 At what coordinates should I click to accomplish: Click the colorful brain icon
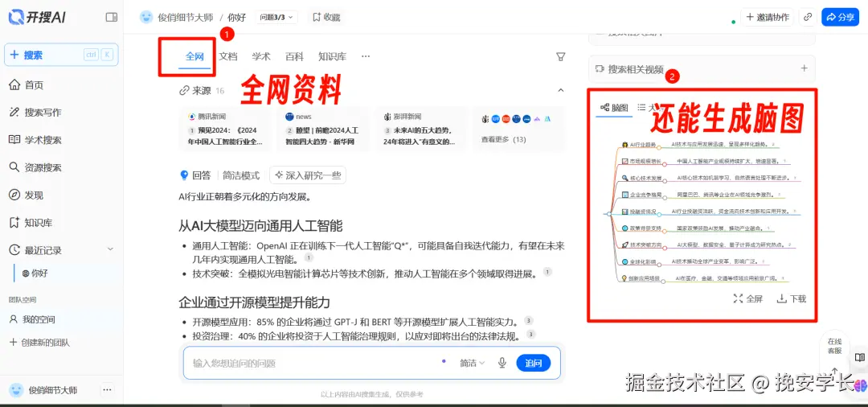tap(861, 385)
